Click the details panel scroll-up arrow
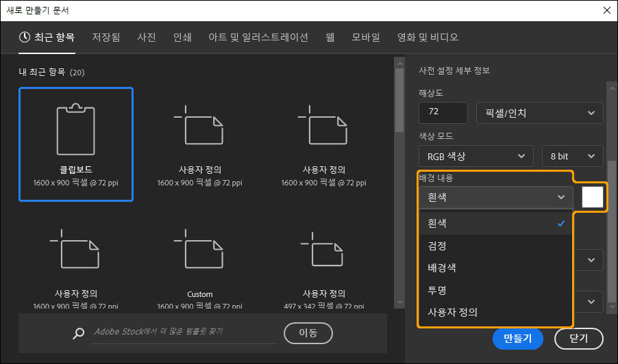The image size is (618, 364). click(612, 88)
